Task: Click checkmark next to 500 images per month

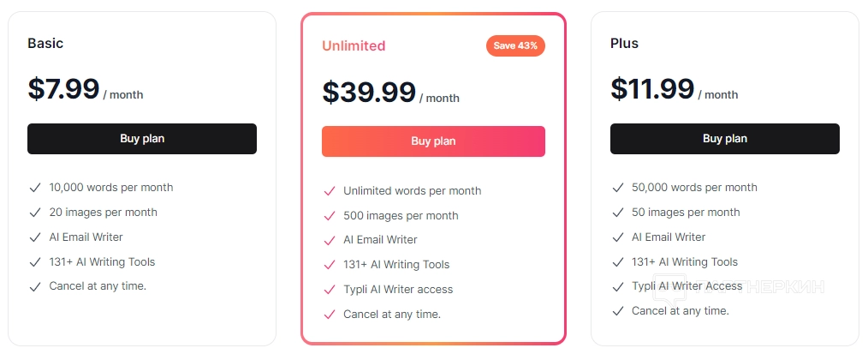Action: pyautogui.click(x=330, y=216)
